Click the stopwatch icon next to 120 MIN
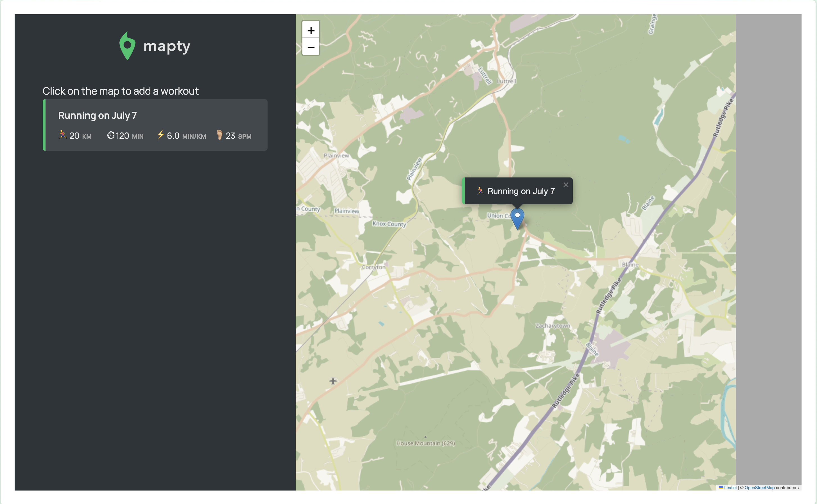This screenshot has width=817, height=504. pyautogui.click(x=110, y=135)
